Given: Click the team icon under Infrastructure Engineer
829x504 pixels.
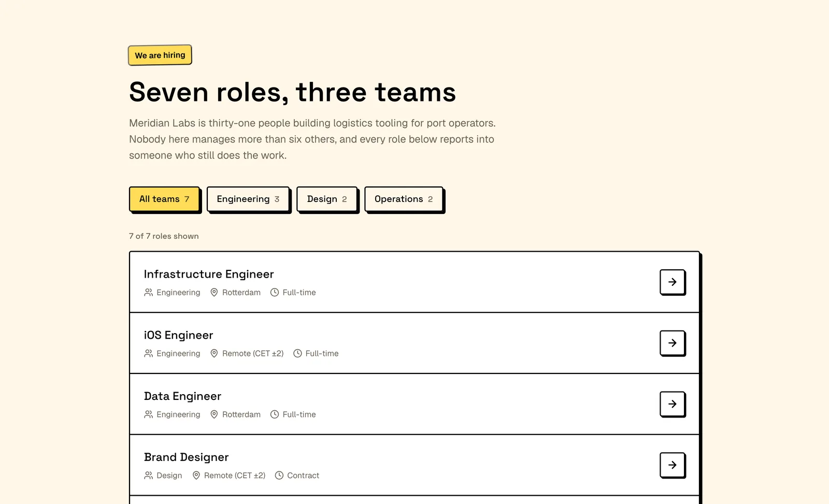Looking at the screenshot, I should [x=149, y=293].
